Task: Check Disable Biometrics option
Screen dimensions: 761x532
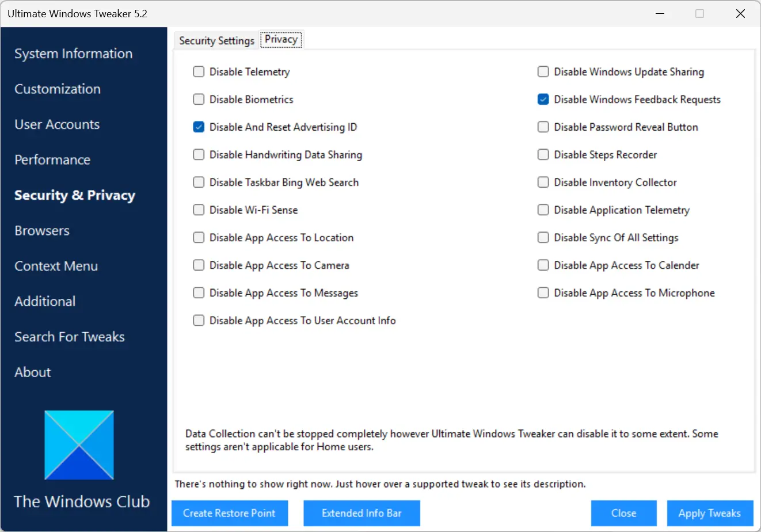Action: coord(199,100)
